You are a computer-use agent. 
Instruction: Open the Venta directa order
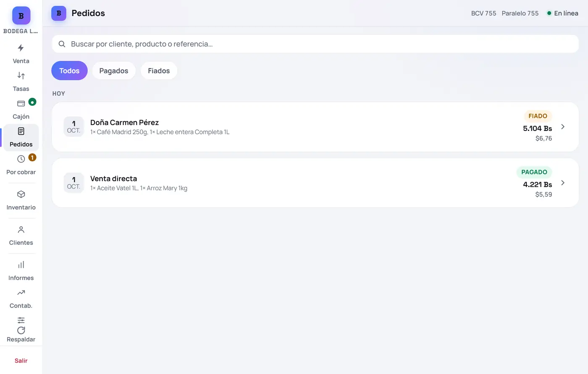[x=315, y=183]
